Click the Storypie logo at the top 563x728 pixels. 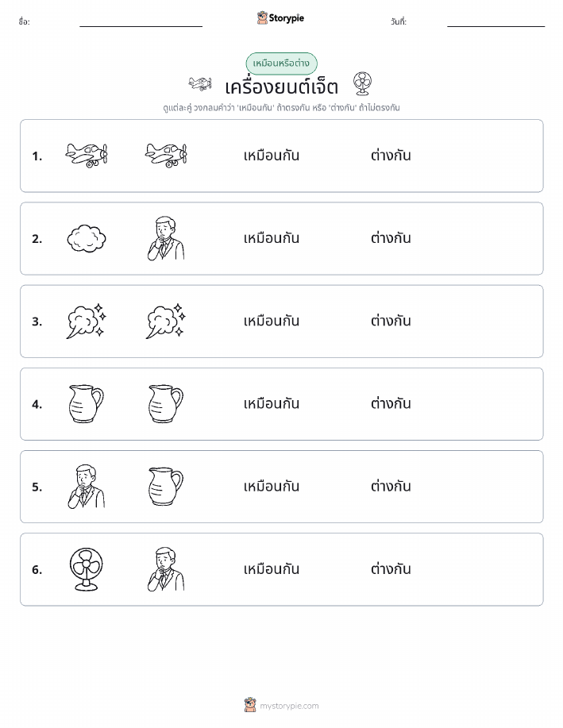coord(280,18)
